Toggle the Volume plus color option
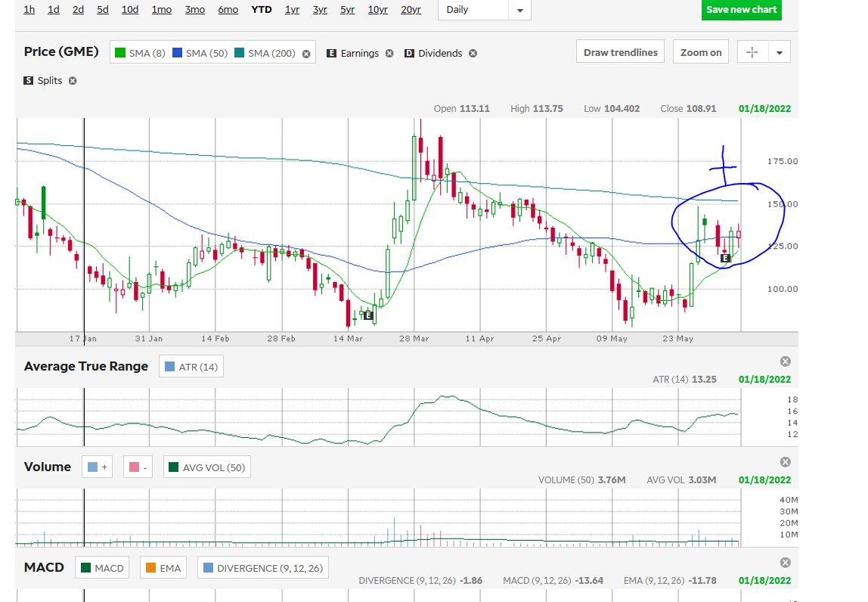868x602 pixels. tap(97, 467)
